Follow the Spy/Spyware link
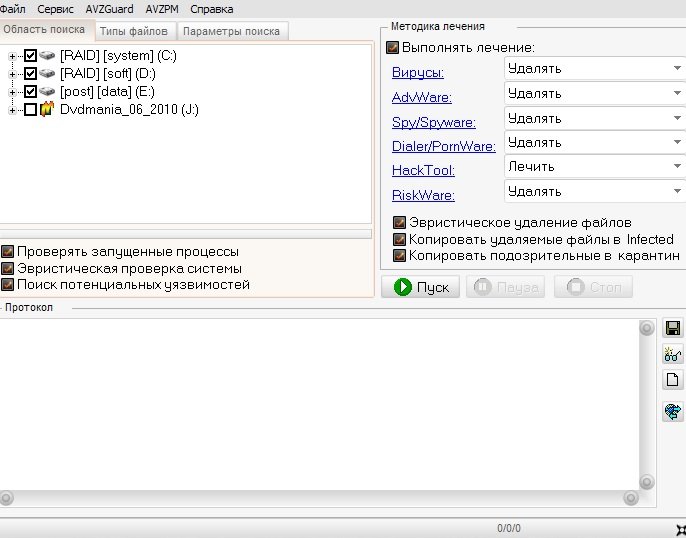 (x=434, y=122)
